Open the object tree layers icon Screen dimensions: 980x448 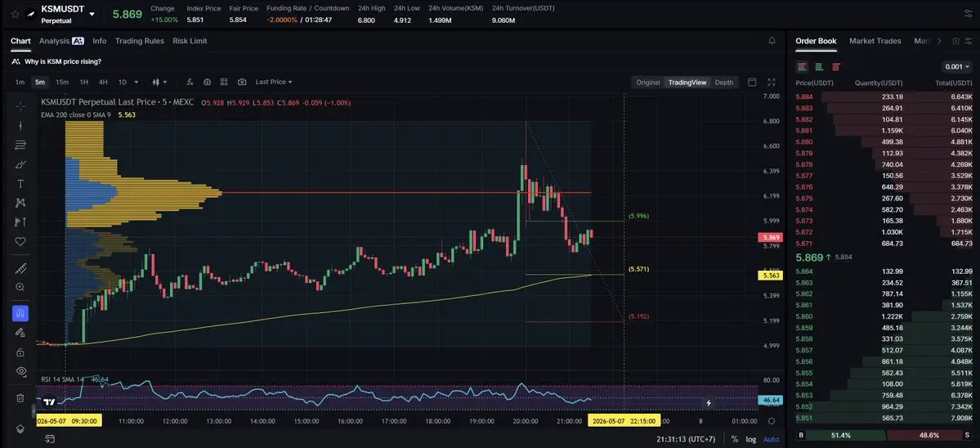tap(20, 428)
